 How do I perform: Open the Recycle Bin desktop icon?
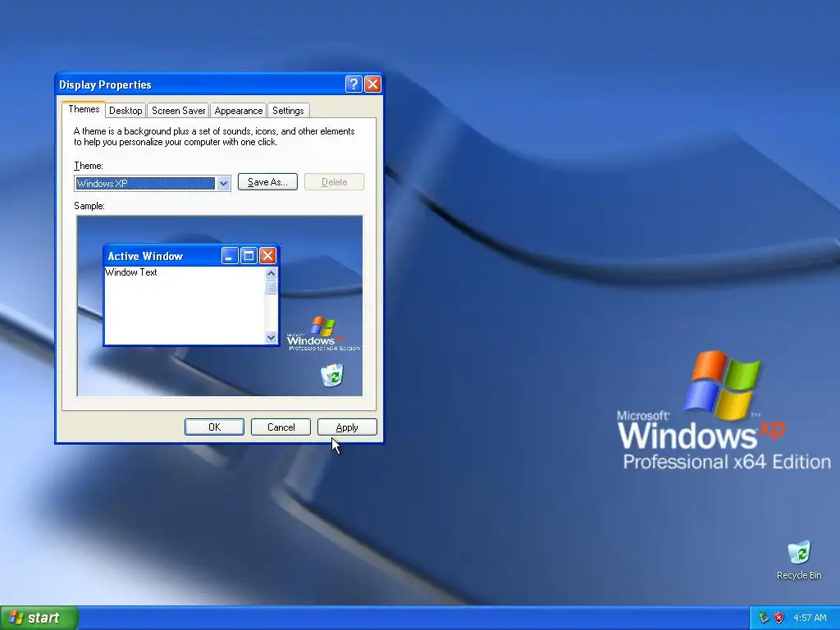pos(799,559)
